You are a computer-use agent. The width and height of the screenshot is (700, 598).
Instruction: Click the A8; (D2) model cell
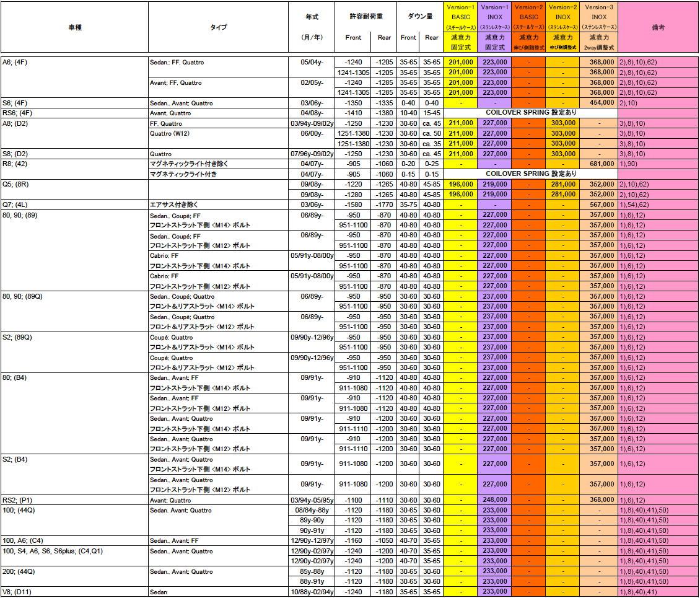(74, 133)
